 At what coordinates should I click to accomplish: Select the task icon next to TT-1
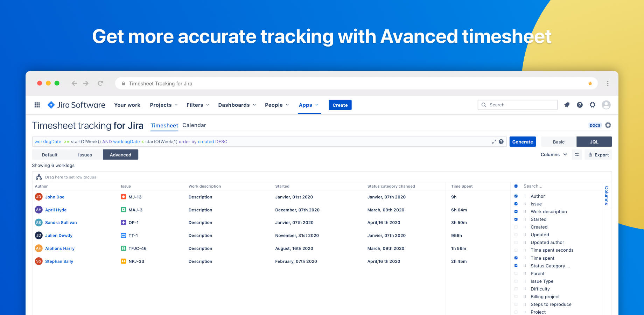click(x=123, y=235)
